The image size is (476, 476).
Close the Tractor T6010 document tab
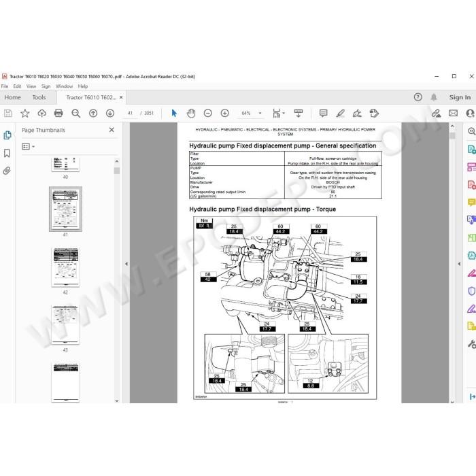tap(121, 97)
